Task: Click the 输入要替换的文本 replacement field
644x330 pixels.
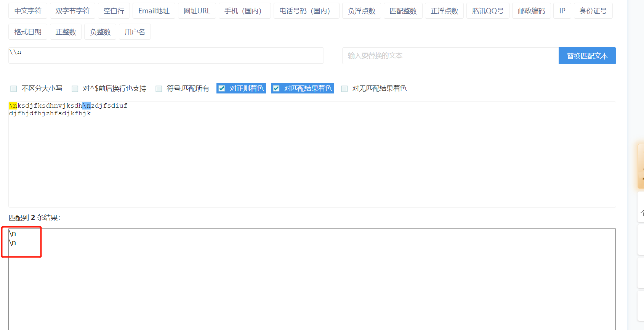Action: click(450, 56)
